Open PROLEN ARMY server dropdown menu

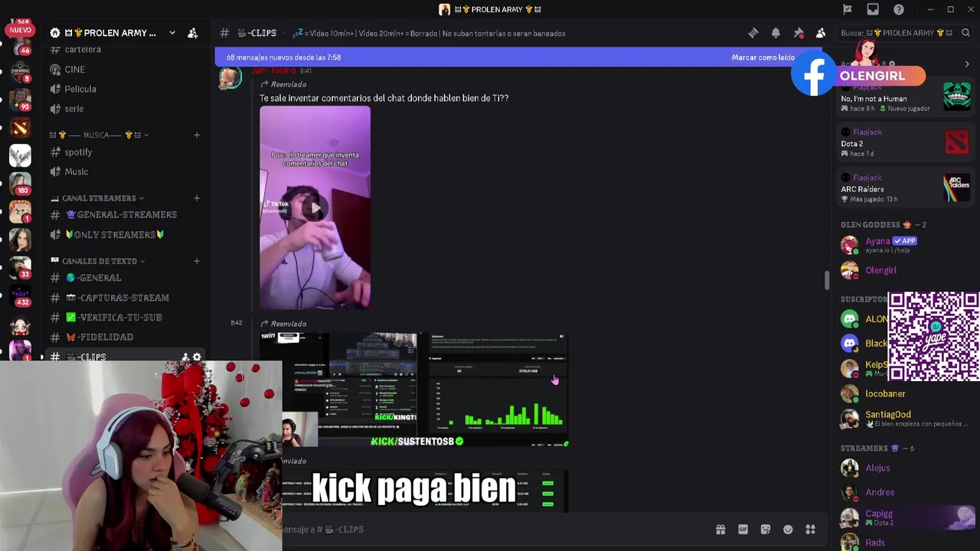point(172,33)
